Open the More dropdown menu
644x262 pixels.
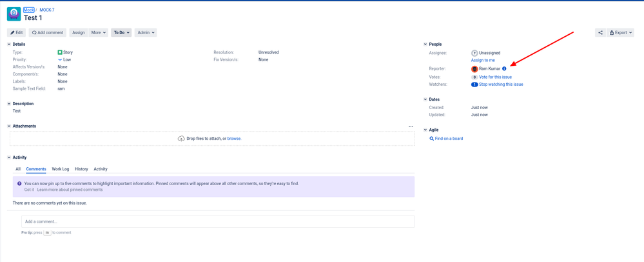pyautogui.click(x=99, y=32)
